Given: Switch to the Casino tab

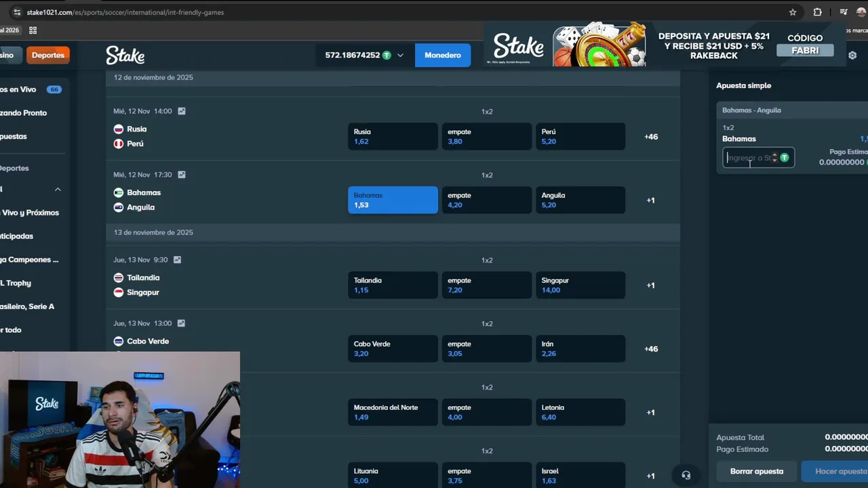Looking at the screenshot, I should tap(9, 56).
